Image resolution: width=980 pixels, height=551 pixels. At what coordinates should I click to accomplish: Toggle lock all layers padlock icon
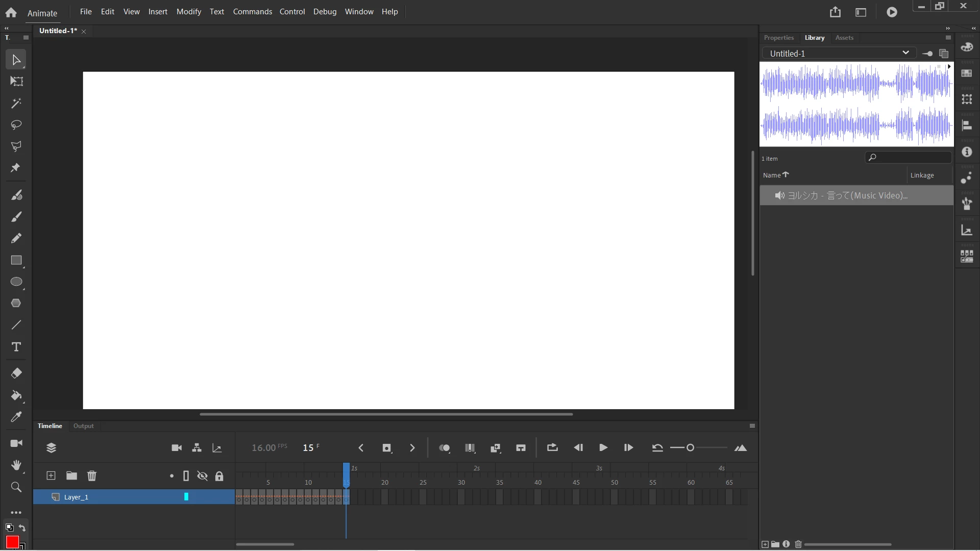pos(219,476)
